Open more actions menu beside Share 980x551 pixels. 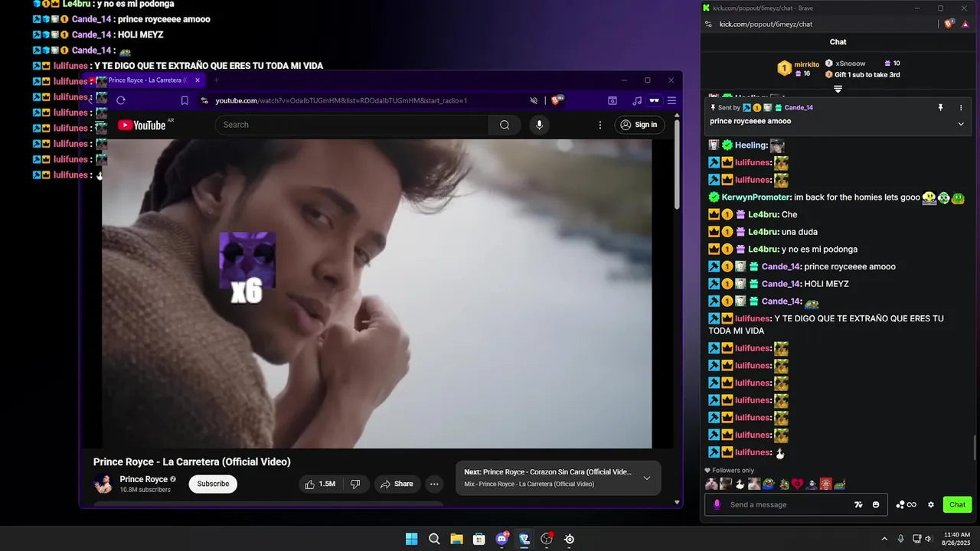pos(434,484)
